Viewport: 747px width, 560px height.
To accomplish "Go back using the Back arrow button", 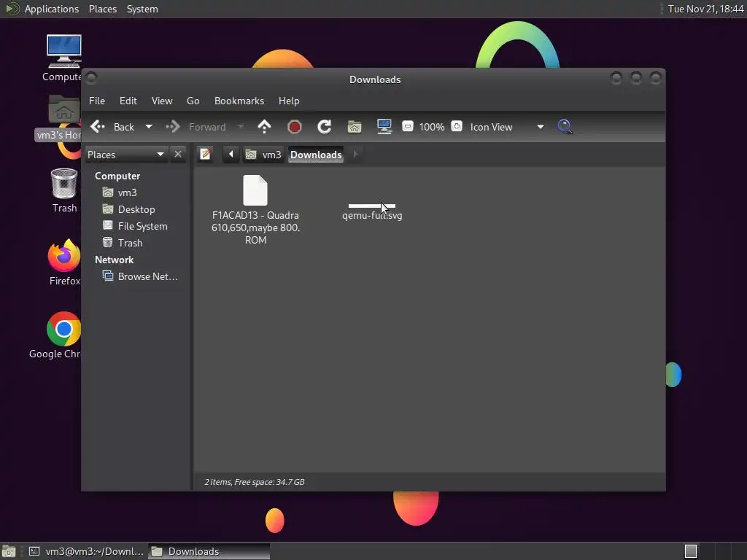I will (112, 127).
